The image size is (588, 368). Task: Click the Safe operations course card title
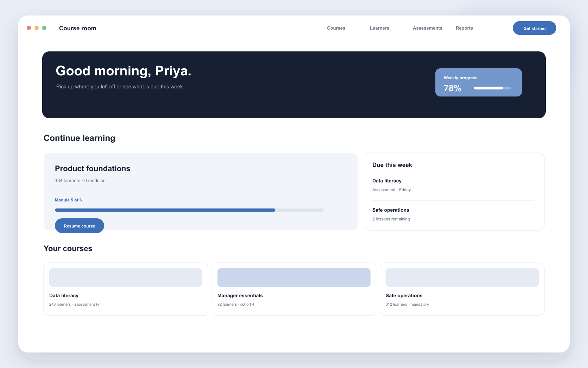pos(404,295)
